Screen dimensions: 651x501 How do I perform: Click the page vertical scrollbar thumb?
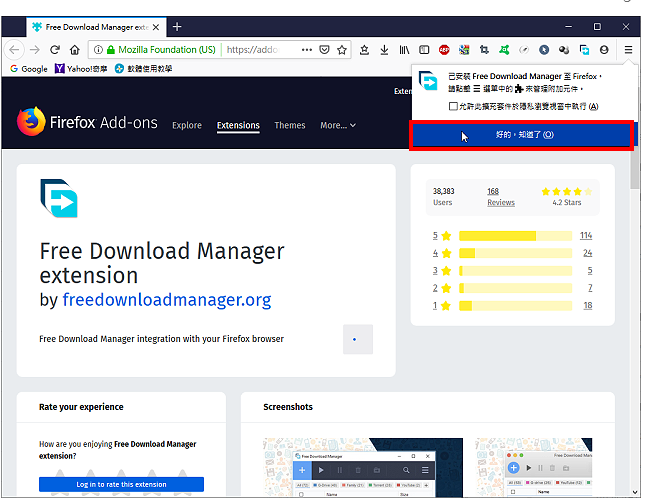(634, 170)
